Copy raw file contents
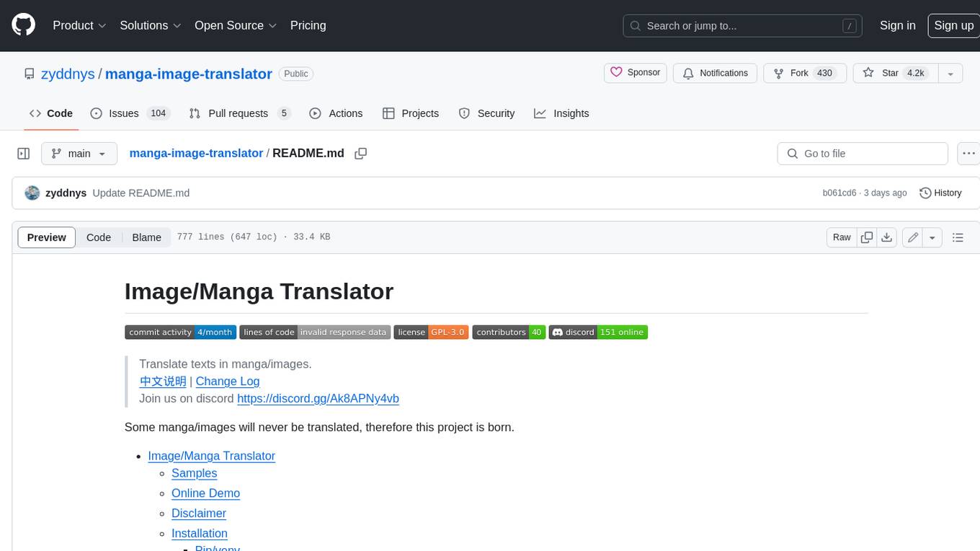 coord(867,237)
